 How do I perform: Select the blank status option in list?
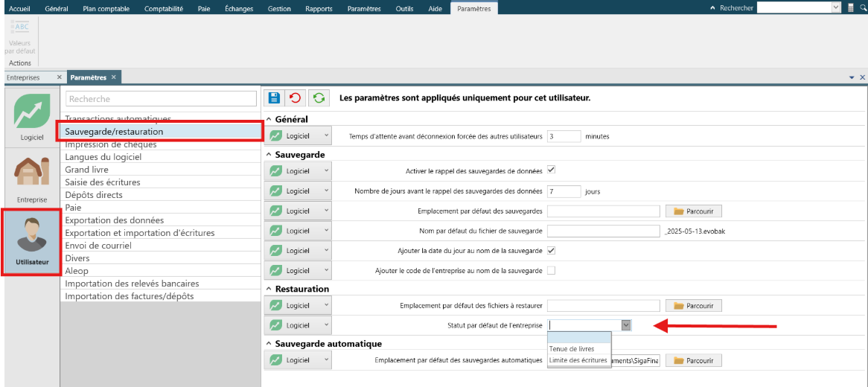(x=579, y=338)
